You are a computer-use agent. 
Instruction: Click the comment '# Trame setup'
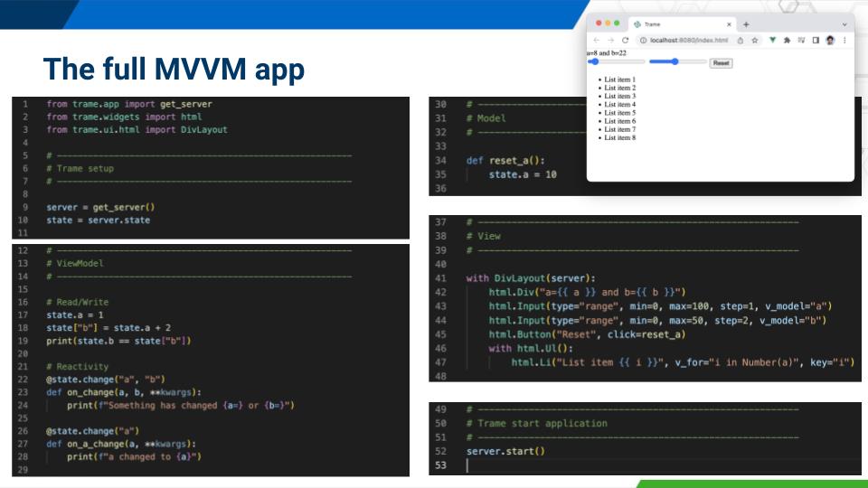(x=80, y=169)
